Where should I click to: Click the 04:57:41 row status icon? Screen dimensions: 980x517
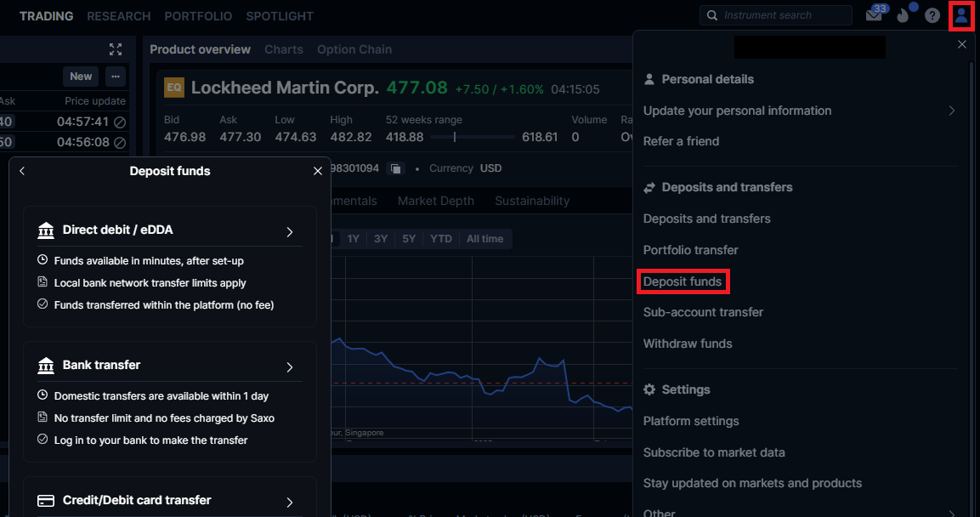[120, 122]
